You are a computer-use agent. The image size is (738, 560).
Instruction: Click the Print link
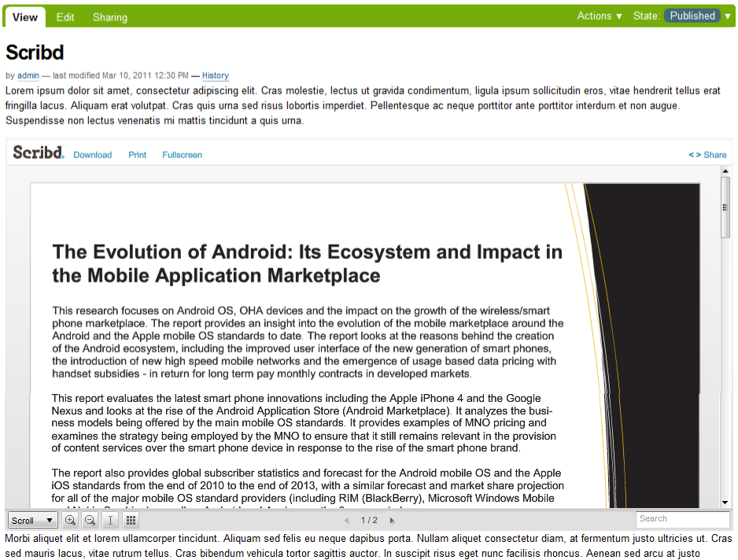tap(138, 155)
